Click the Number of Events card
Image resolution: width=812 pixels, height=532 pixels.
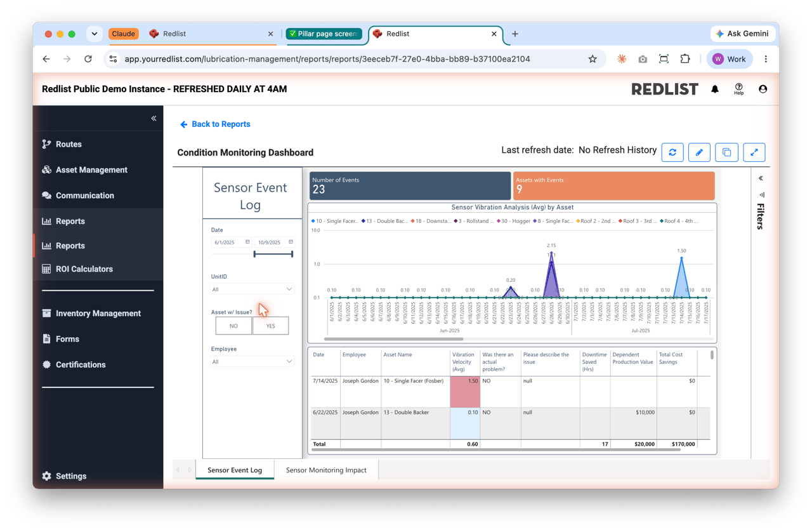coord(410,186)
